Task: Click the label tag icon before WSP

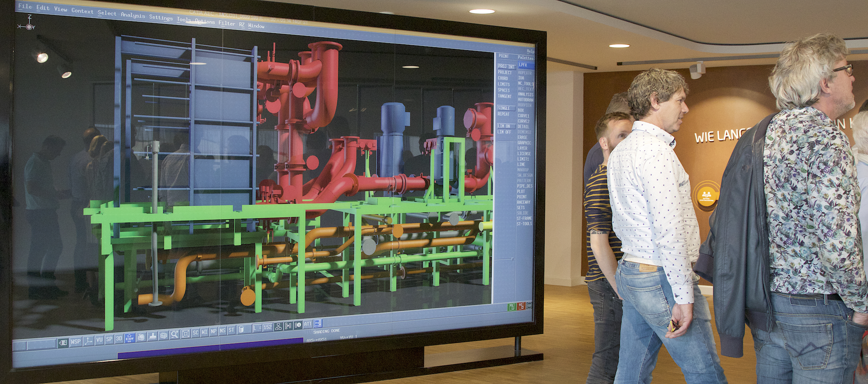Action: (x=63, y=343)
